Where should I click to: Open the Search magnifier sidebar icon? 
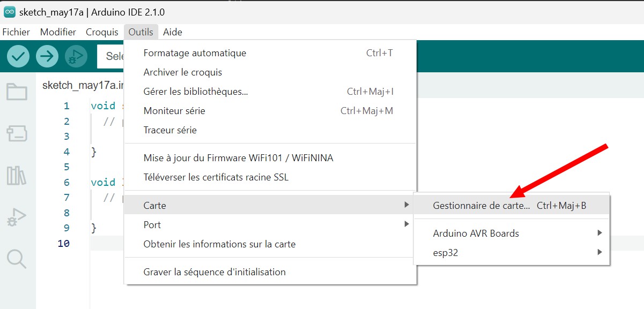(x=17, y=259)
